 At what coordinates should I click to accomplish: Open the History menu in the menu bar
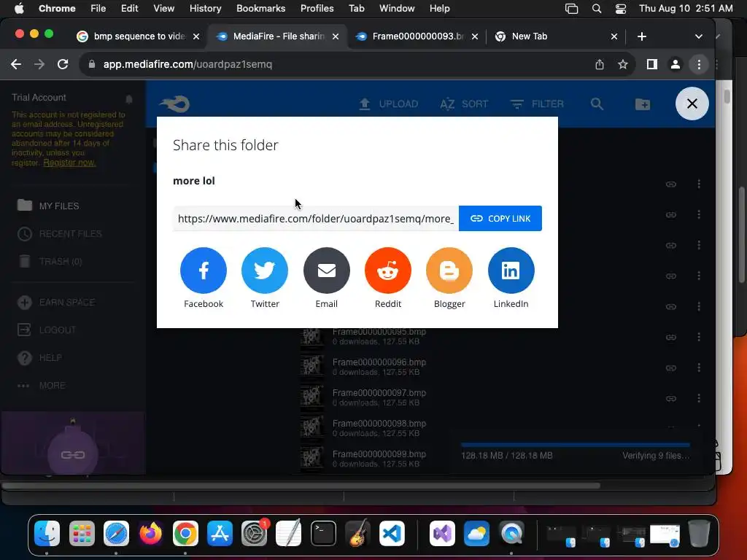tap(205, 8)
